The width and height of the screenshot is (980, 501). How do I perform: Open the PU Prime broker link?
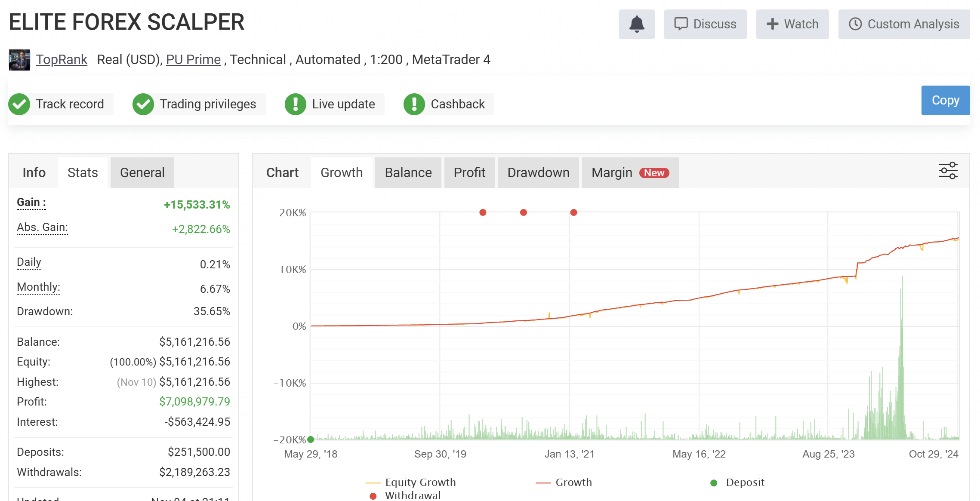coord(193,59)
